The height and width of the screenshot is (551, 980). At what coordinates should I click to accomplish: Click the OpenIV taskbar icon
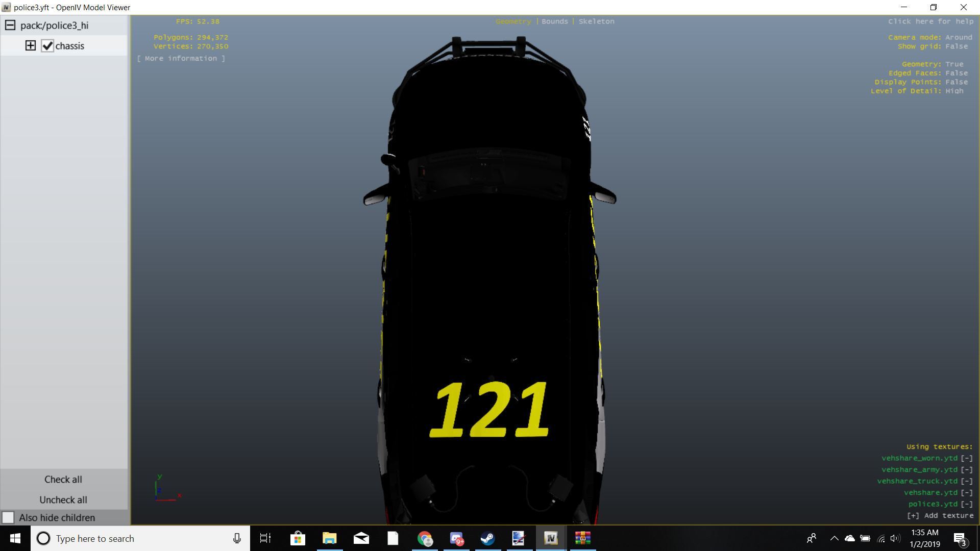(x=551, y=538)
